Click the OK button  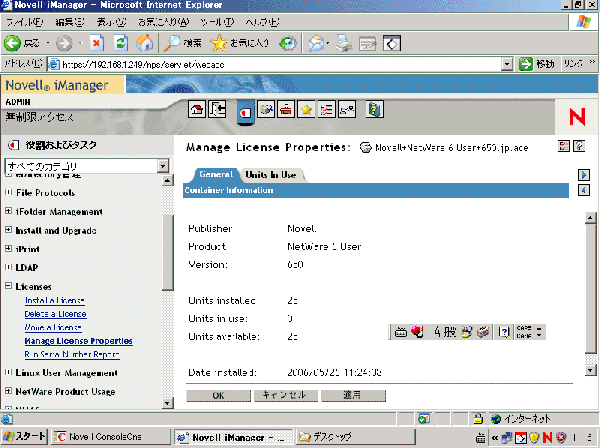pyautogui.click(x=218, y=396)
